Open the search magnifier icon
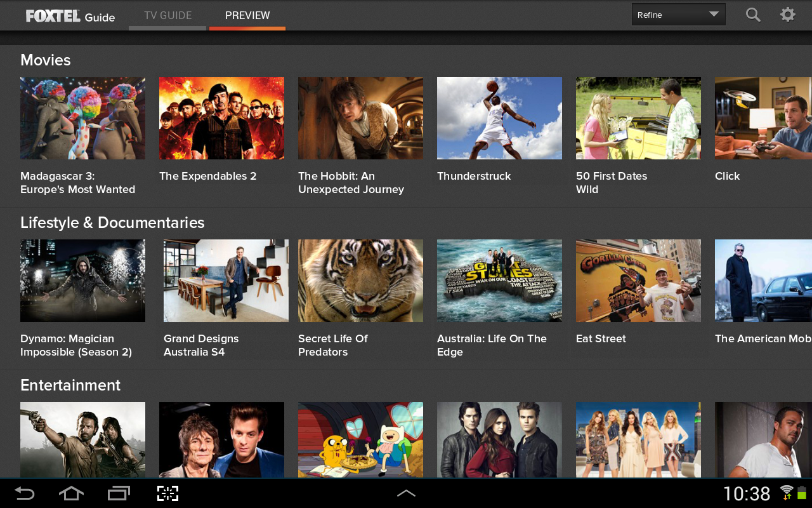 [x=753, y=15]
